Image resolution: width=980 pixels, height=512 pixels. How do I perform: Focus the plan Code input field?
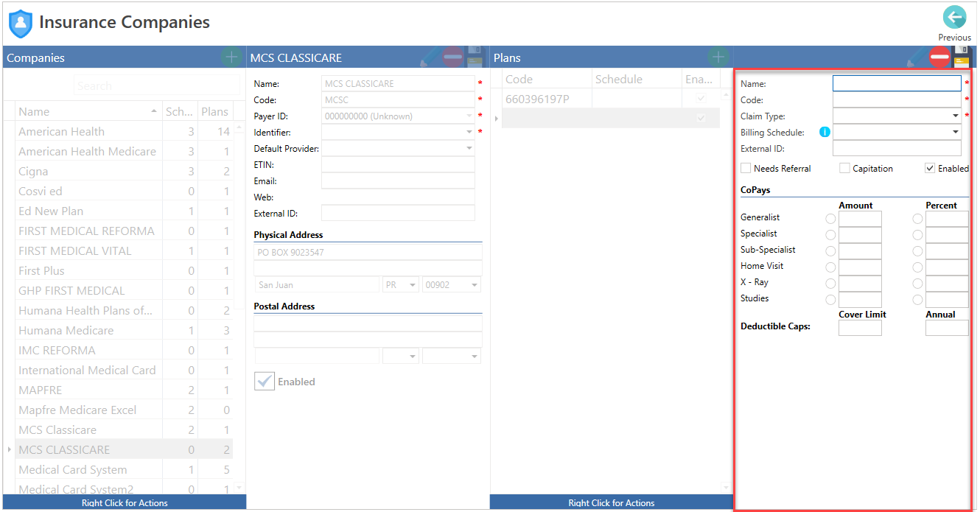(x=897, y=100)
